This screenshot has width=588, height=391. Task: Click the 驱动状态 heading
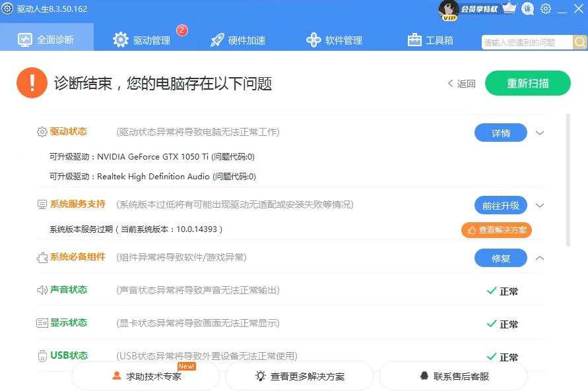69,131
